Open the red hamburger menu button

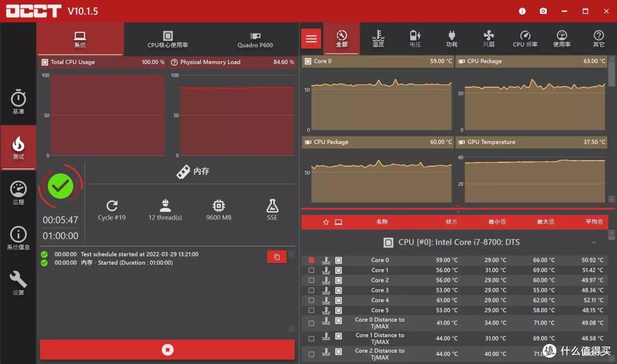coord(311,38)
